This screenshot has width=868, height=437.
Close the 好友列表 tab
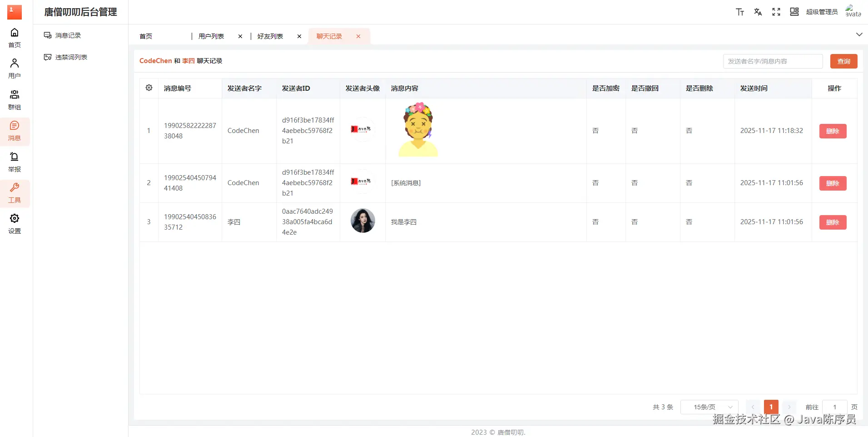click(299, 36)
